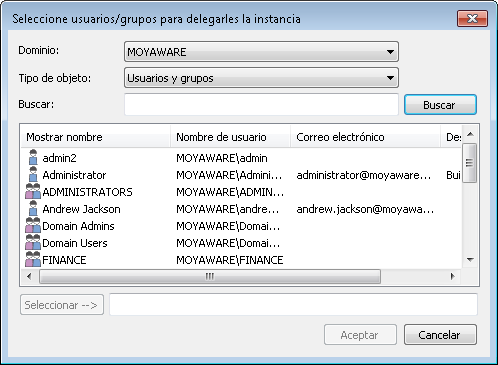Click the group icon beside ADMINISTRATORS

[x=33, y=192]
